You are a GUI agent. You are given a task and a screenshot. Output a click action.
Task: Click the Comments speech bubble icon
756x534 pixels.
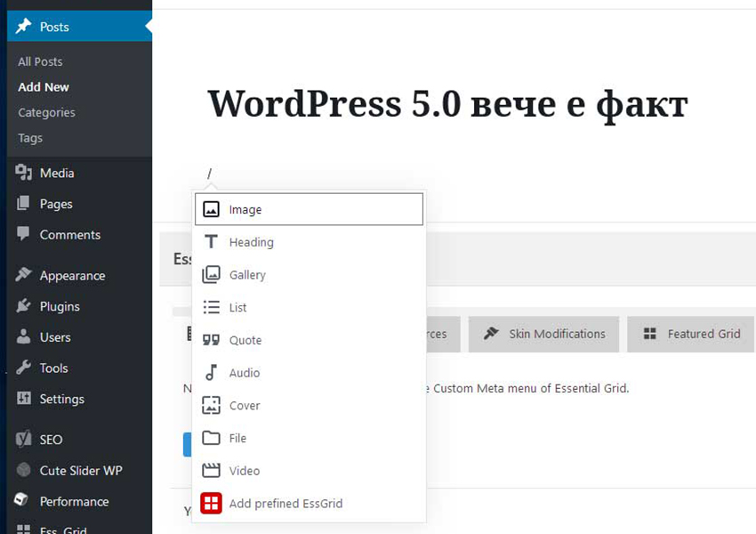click(23, 233)
